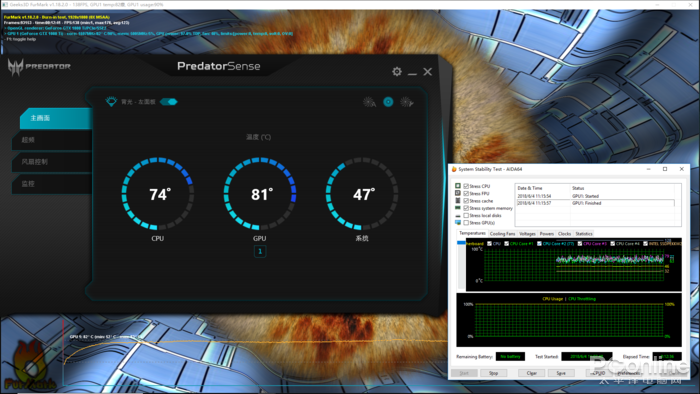This screenshot has height=394, width=700.
Task: Select the middle circular fan mode icon
Action: [388, 102]
